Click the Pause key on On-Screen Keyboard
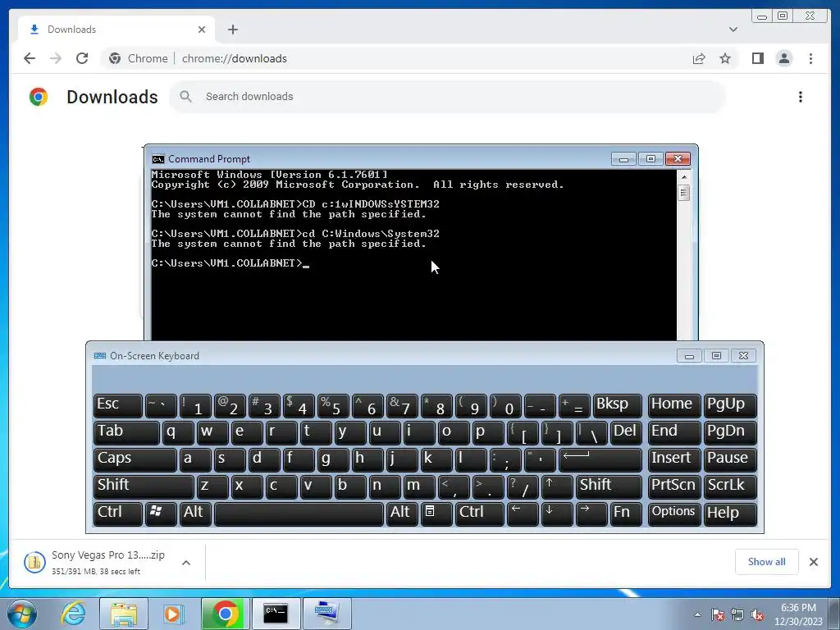This screenshot has width=840, height=630. pyautogui.click(x=729, y=459)
